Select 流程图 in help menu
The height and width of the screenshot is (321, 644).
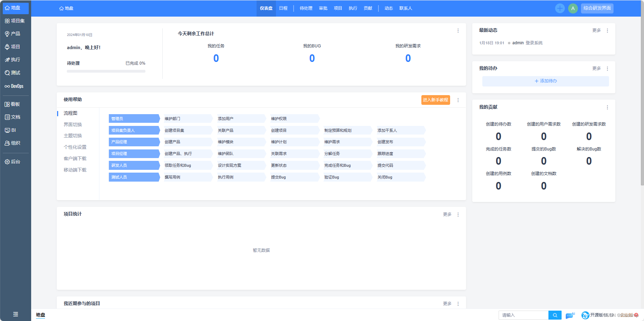pyautogui.click(x=71, y=113)
